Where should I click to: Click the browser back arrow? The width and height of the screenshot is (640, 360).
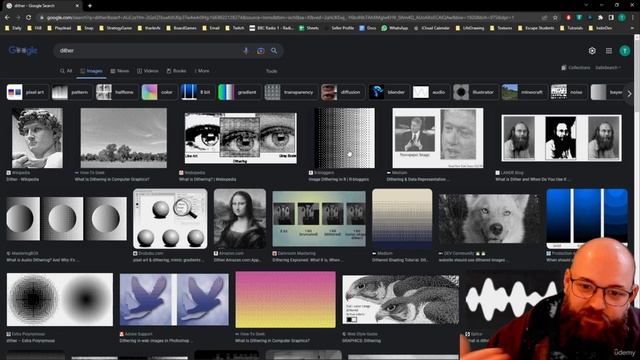[7, 18]
